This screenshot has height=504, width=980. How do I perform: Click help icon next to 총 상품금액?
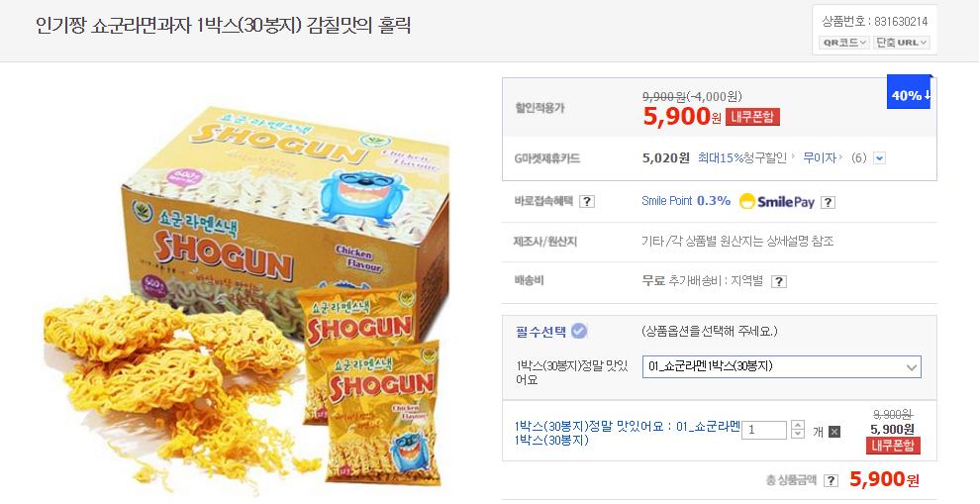tap(831, 480)
